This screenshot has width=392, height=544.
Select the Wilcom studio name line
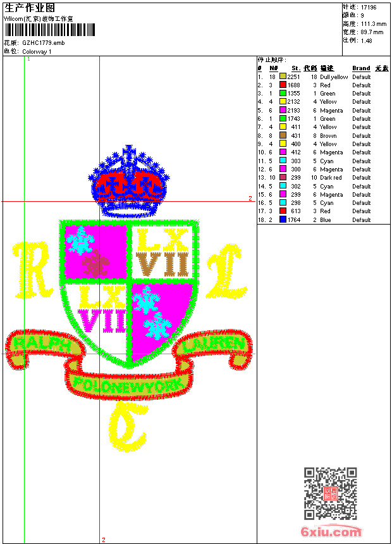38,19
